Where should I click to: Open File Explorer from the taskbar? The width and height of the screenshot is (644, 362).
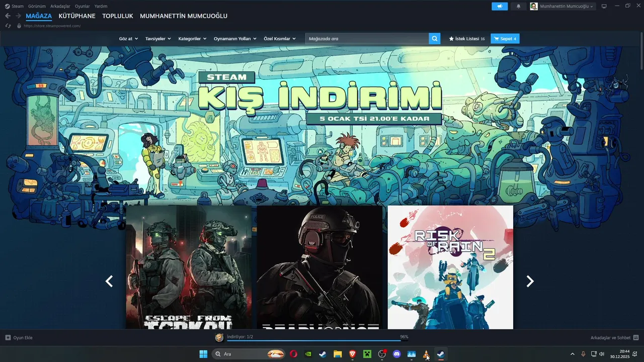(338, 354)
